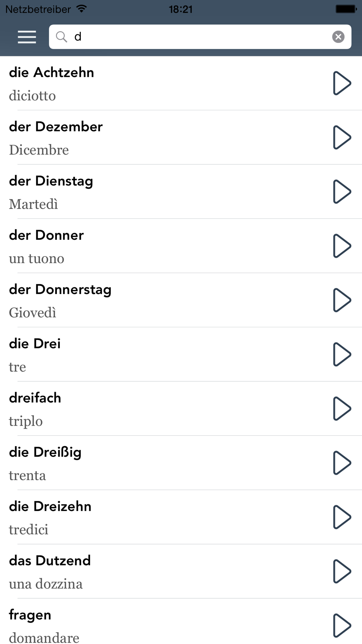
Task: Play pronunciation of die Dreißig
Action: [341, 463]
